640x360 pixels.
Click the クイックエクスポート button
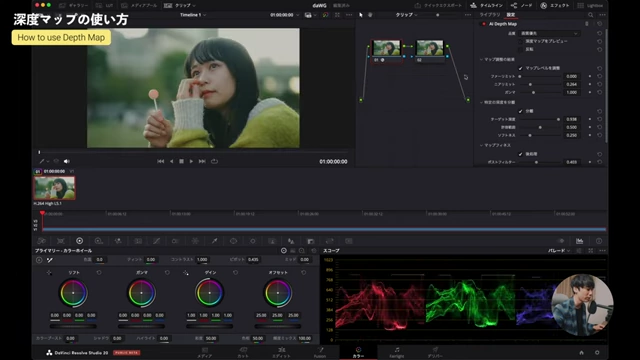(438, 5)
